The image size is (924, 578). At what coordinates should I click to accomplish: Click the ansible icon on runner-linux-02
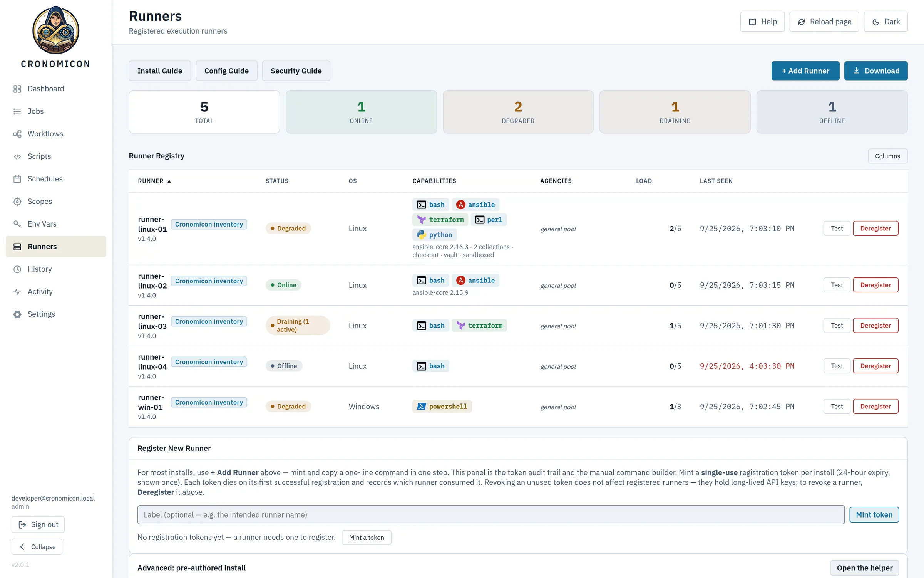[x=461, y=281]
